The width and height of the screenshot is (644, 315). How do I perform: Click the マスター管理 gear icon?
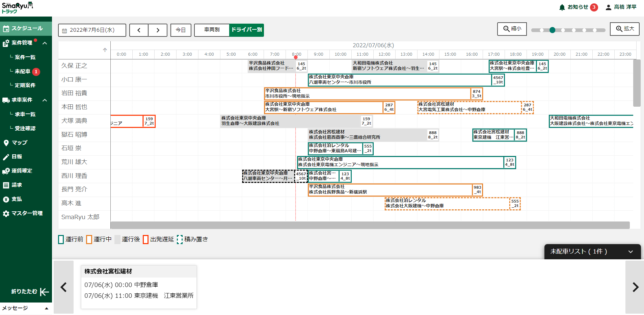coord(6,213)
